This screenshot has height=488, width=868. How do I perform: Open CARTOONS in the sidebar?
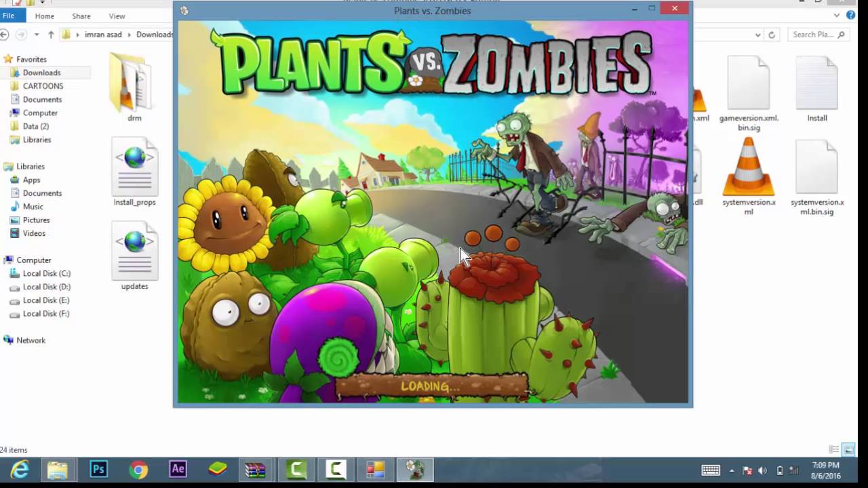coord(43,86)
